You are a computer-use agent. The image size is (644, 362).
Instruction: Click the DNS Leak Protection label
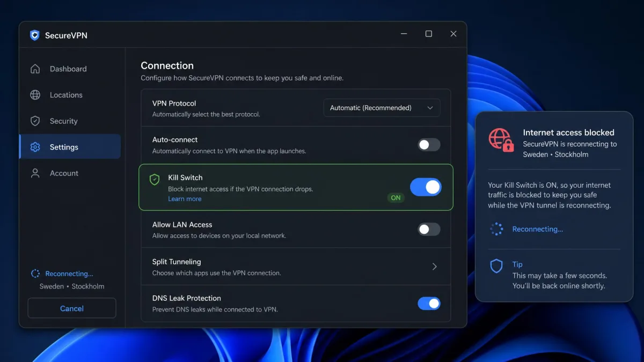click(x=187, y=298)
